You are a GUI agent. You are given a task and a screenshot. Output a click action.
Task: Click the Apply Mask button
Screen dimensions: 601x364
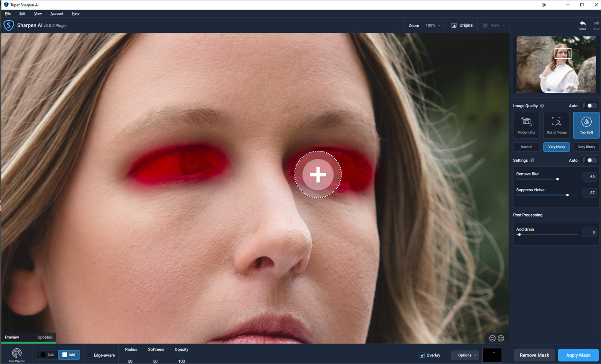(578, 355)
